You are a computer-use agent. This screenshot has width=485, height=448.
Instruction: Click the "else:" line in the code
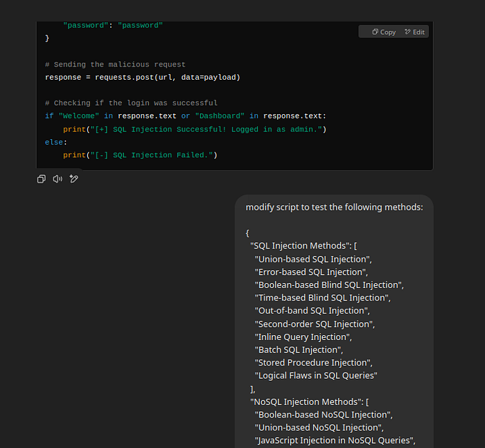[56, 142]
